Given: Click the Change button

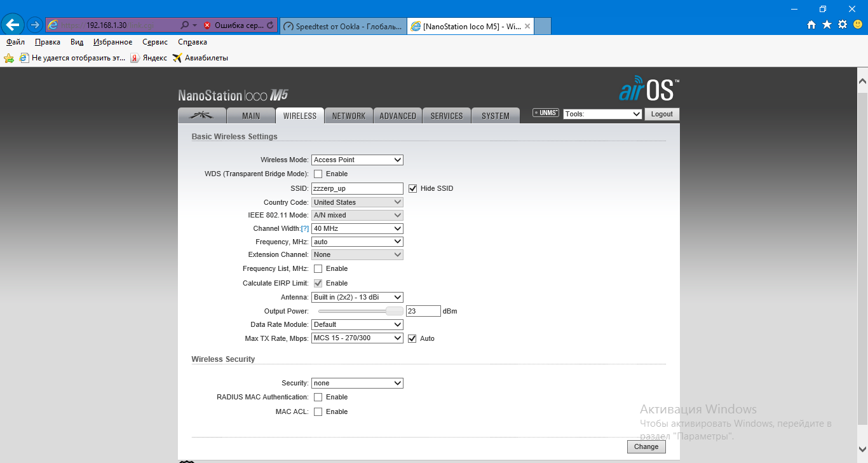Looking at the screenshot, I should pos(646,446).
